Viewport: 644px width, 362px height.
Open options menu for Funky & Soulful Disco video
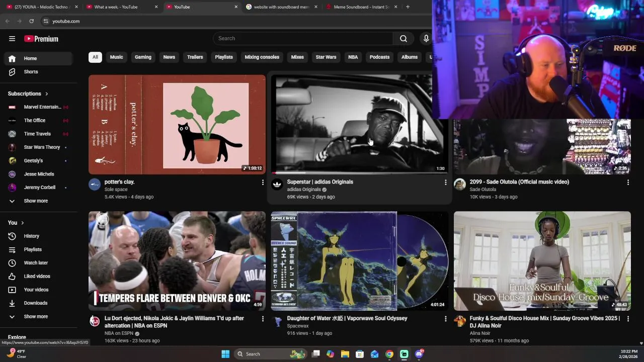[x=628, y=319]
